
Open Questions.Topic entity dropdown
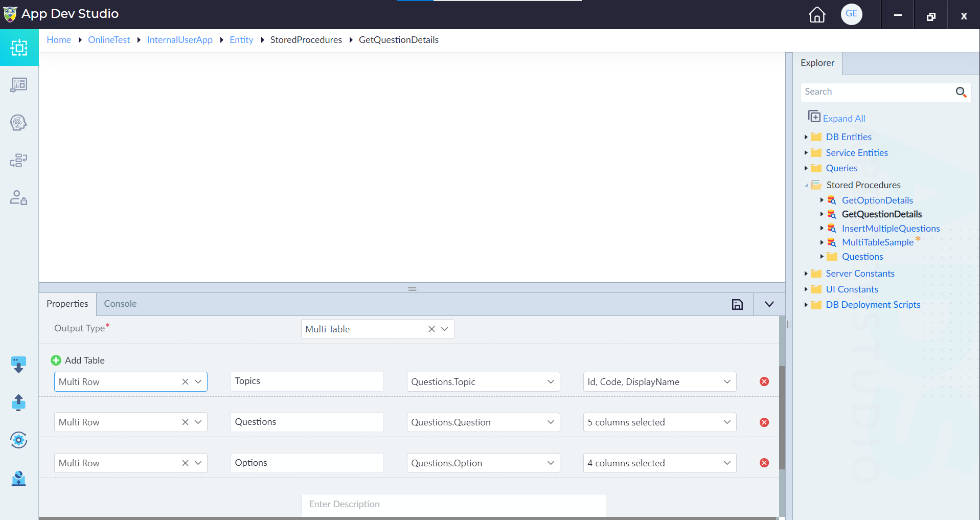(484, 381)
